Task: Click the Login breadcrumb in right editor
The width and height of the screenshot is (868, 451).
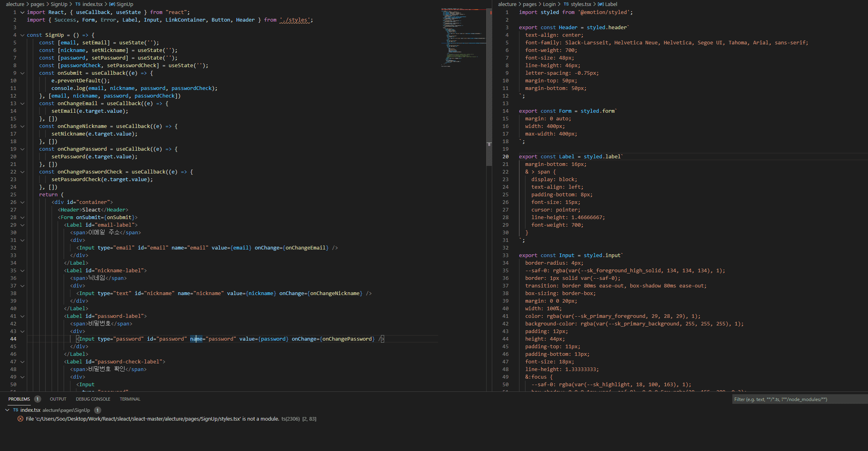Action: coord(549,4)
